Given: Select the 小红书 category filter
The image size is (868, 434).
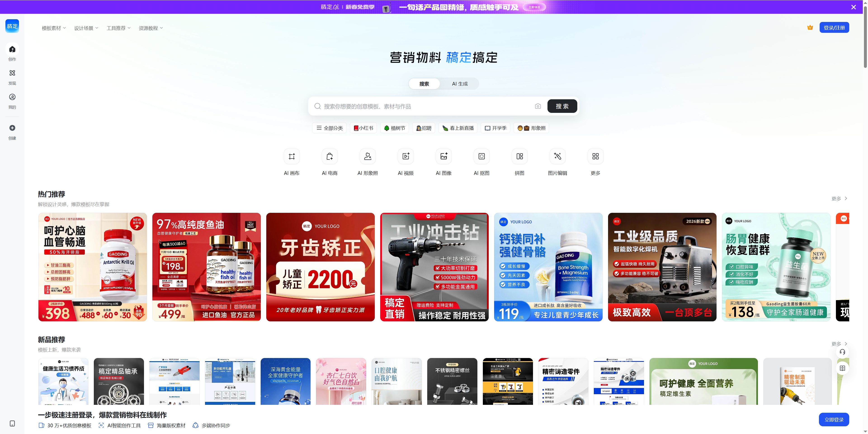Looking at the screenshot, I should tap(363, 128).
